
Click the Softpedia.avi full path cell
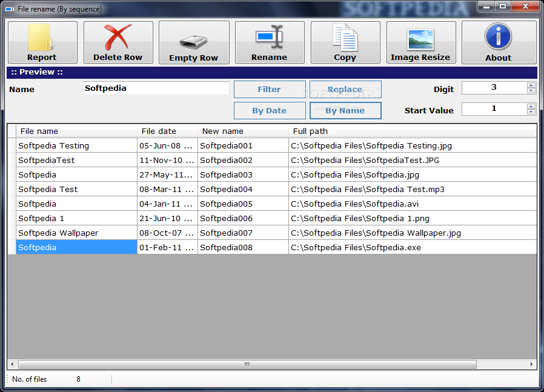pos(413,204)
